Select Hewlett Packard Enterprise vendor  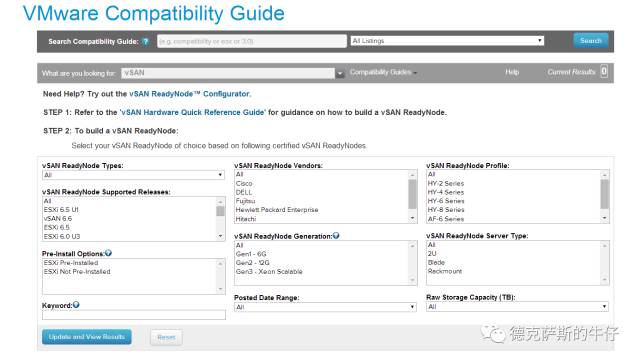click(x=277, y=210)
